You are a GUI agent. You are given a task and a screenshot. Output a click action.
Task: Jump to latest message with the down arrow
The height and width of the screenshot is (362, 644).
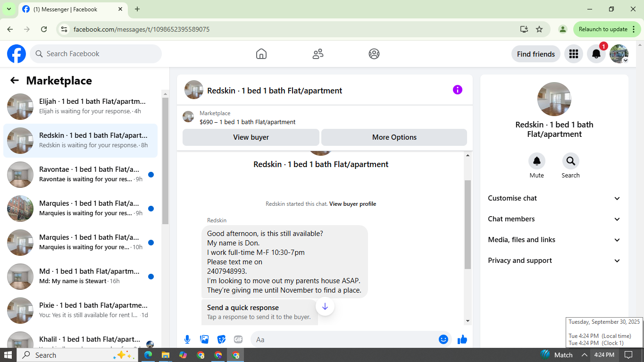click(325, 307)
